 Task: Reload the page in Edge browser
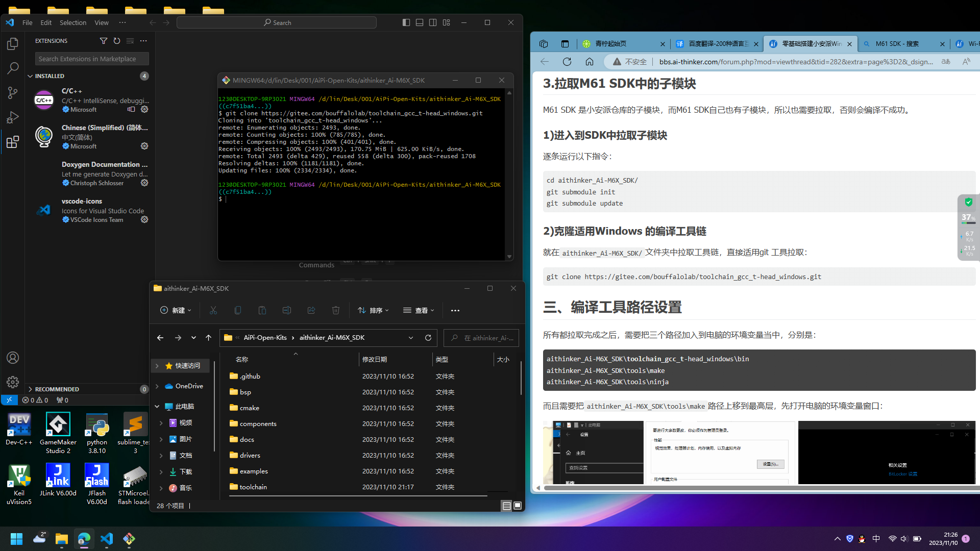pos(567,62)
